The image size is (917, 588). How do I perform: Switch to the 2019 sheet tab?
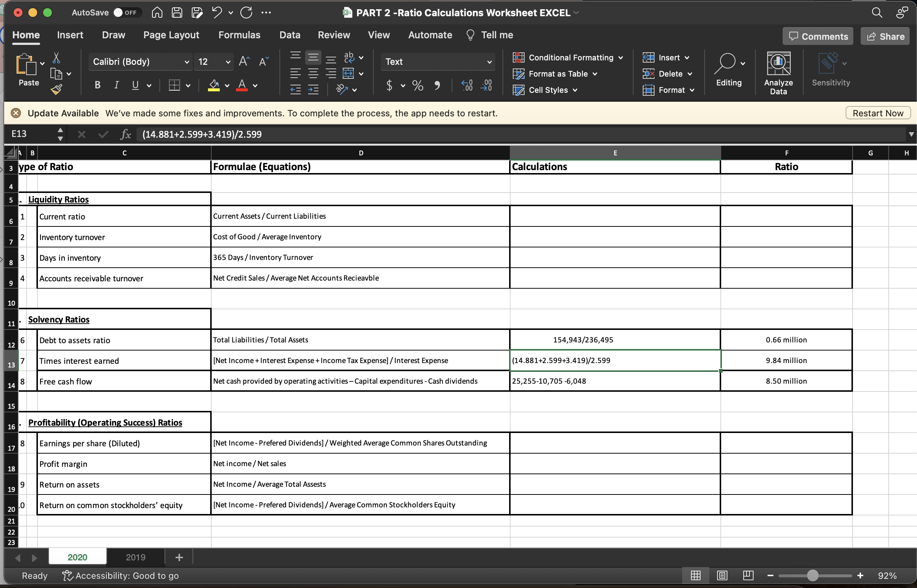click(135, 557)
